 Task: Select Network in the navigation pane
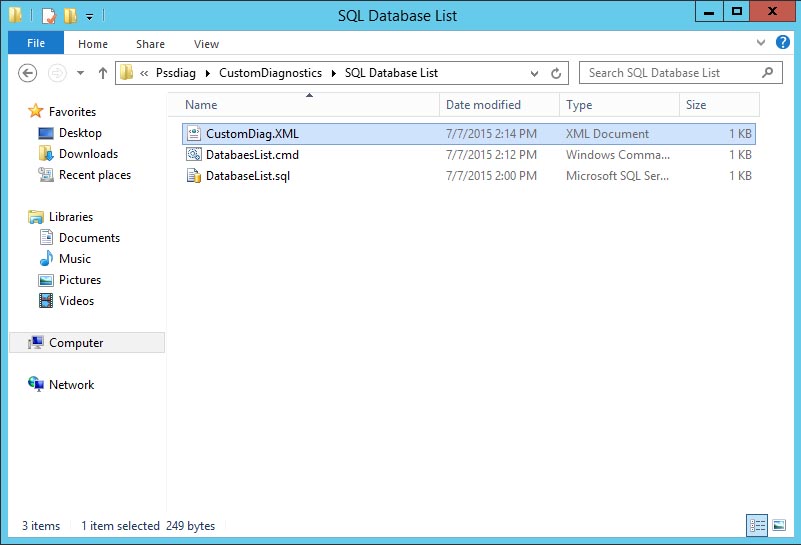pyautogui.click(x=71, y=384)
